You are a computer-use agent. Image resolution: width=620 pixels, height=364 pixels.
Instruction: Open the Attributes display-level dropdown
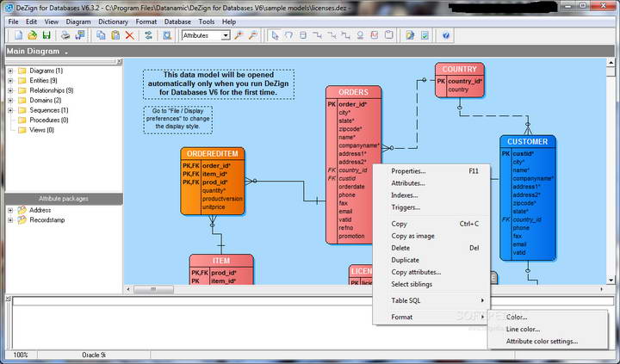225,35
